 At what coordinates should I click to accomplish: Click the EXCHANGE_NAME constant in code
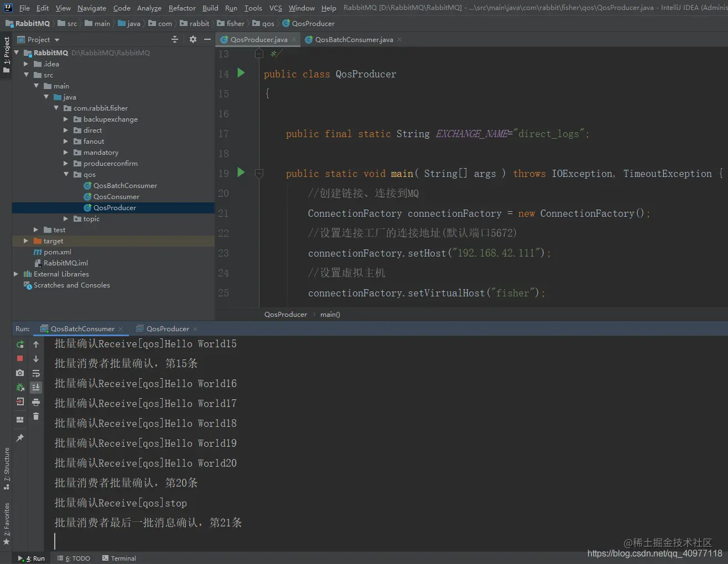point(471,134)
